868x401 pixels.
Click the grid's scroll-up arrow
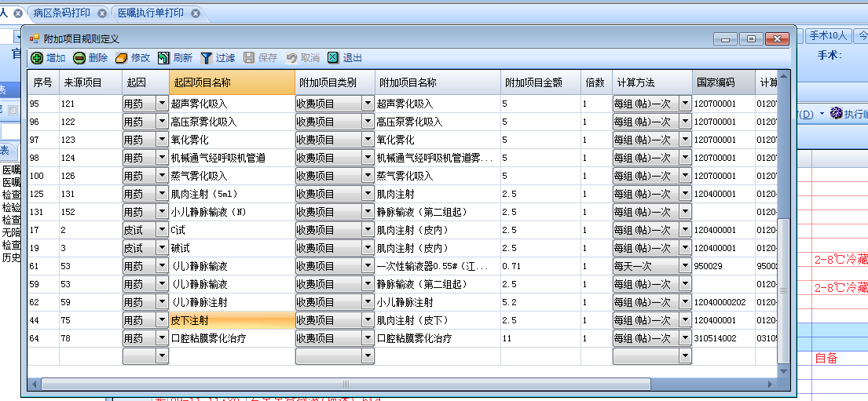[783, 76]
